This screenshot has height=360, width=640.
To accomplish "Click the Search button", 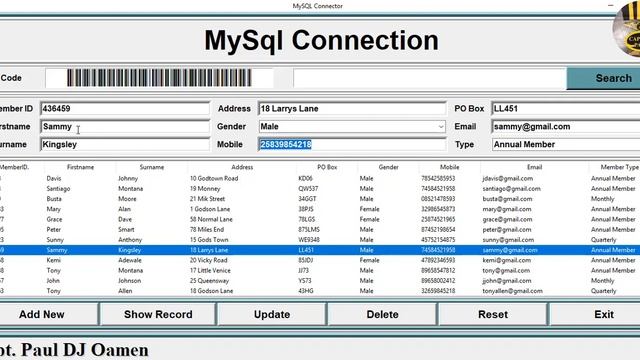I will [x=604, y=78].
